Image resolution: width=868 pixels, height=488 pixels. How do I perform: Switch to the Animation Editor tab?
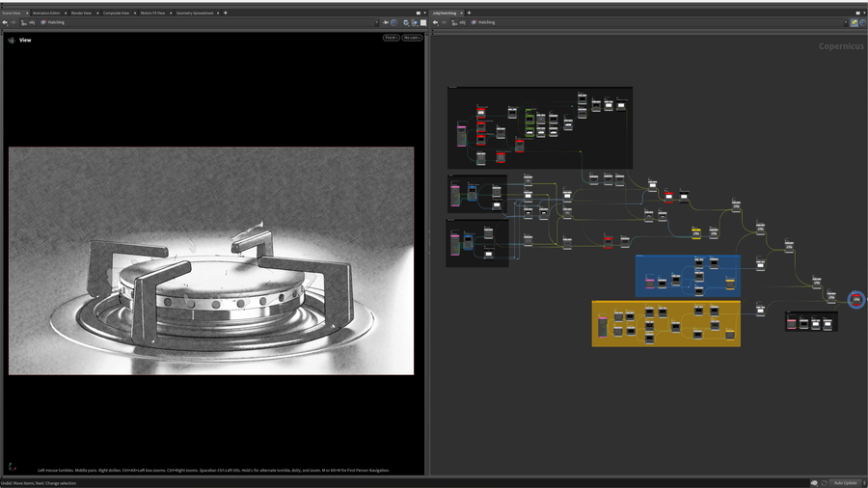coord(46,13)
